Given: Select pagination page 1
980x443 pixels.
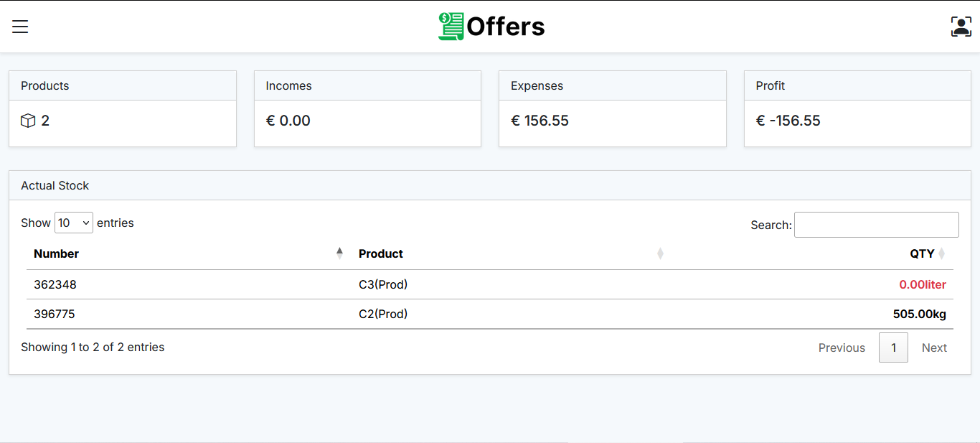Looking at the screenshot, I should pyautogui.click(x=893, y=348).
